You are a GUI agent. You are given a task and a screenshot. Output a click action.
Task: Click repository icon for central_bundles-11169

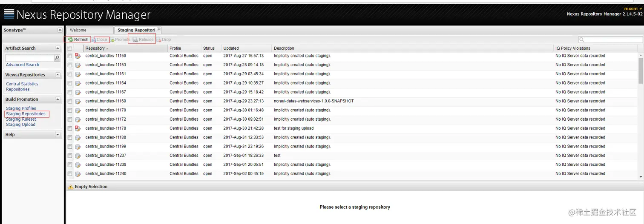coord(78,101)
